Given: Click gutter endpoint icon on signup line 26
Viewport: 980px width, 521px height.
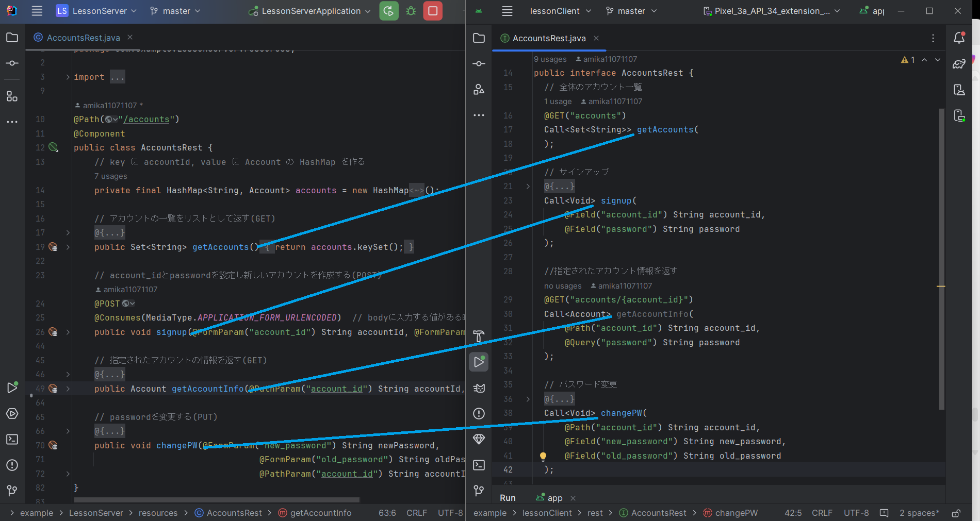Looking at the screenshot, I should (53, 332).
